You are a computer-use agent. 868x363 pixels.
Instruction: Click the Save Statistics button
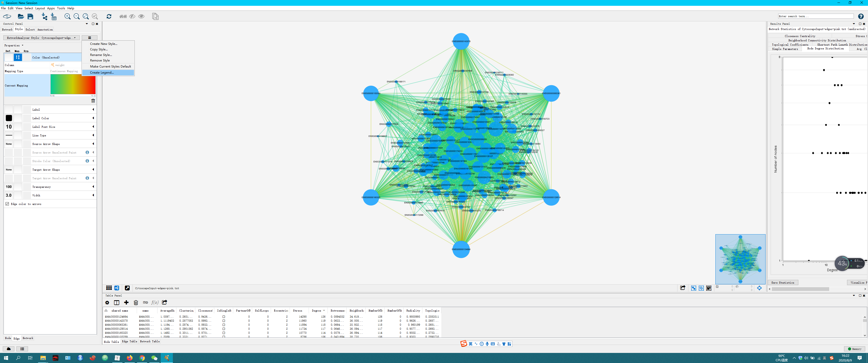pos(782,283)
